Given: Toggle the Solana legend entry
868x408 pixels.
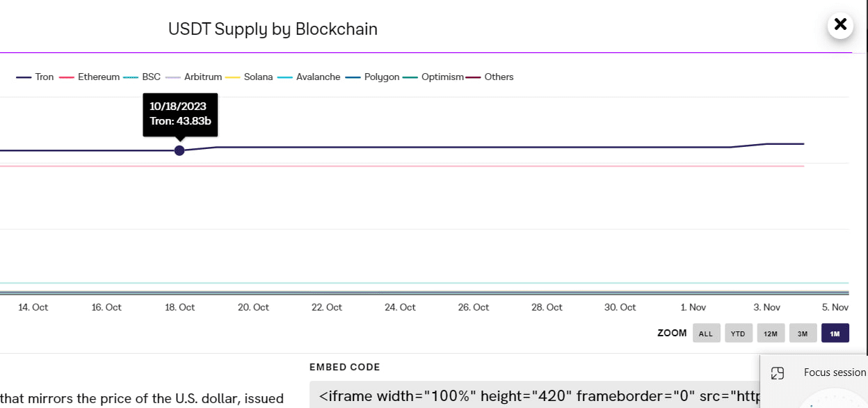Looking at the screenshot, I should coord(249,77).
